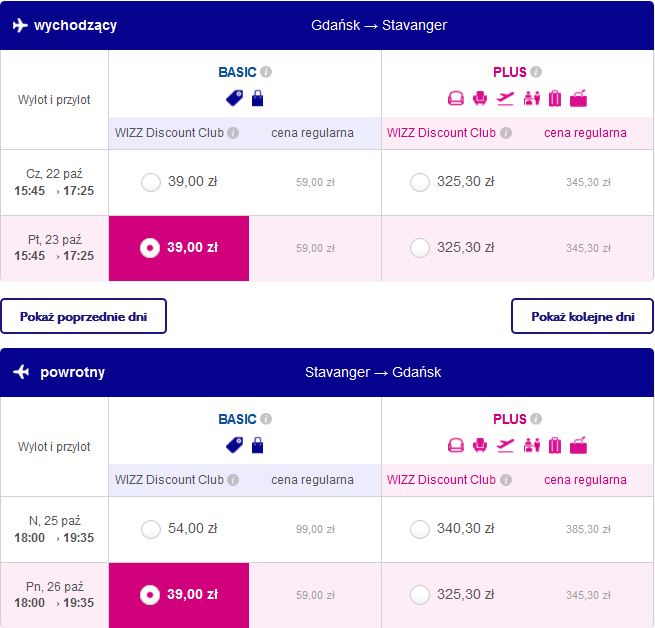Select 340,30 zł PLUS fare for Sunday 25 paź
Screen dimensions: 655x628
pos(420,529)
